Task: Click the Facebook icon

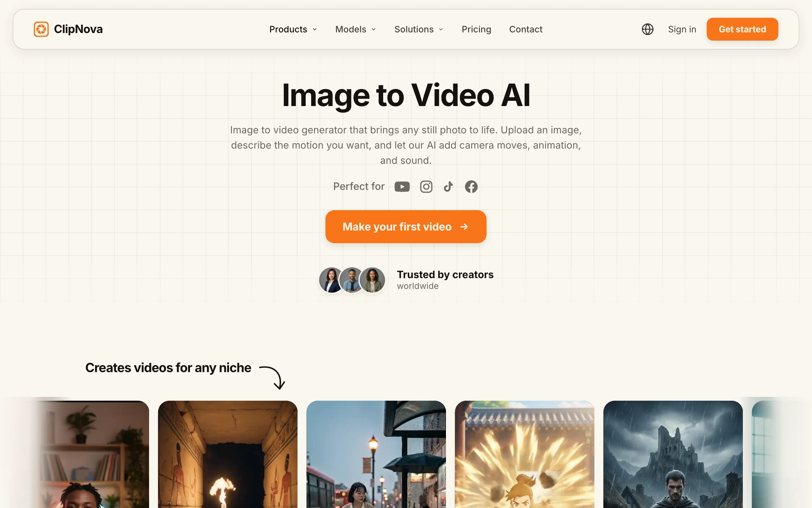Action: tap(471, 186)
